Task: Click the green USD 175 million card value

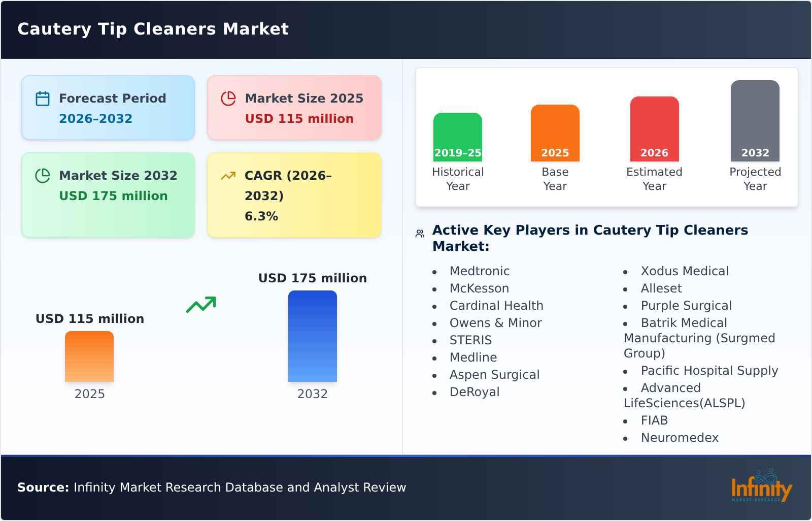Action: [x=113, y=196]
